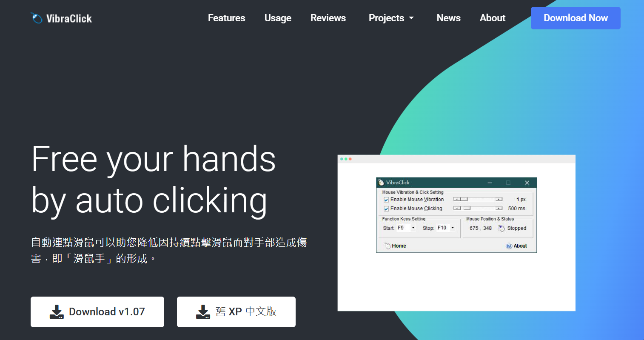Click the About help icon in the VibraClick window
Viewport: 644px width, 340px height.
[509, 246]
